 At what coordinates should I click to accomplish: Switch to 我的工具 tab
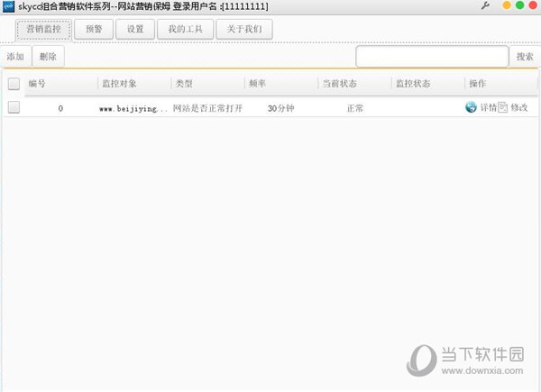[x=185, y=30]
